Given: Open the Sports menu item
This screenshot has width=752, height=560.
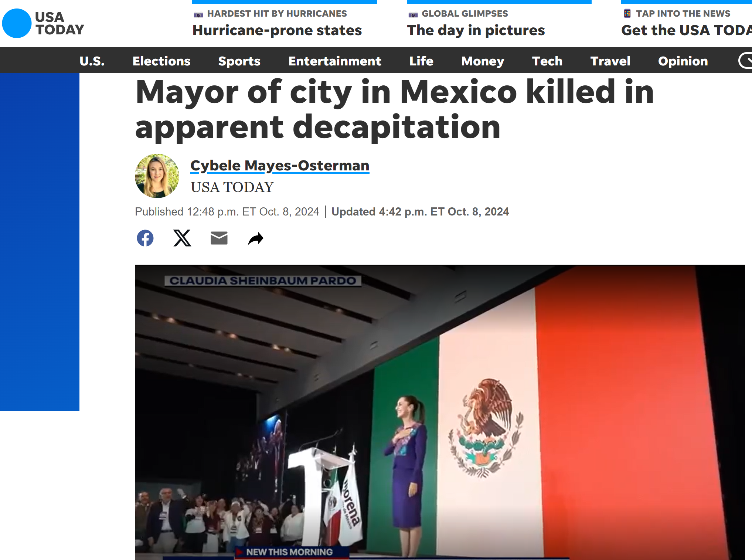Looking at the screenshot, I should coord(239,61).
